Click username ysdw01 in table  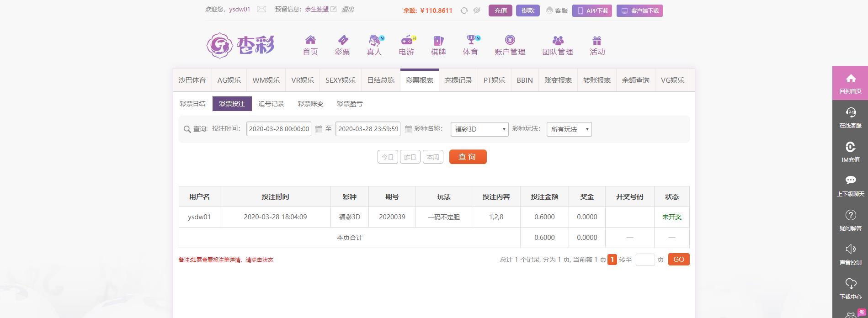[x=199, y=217]
